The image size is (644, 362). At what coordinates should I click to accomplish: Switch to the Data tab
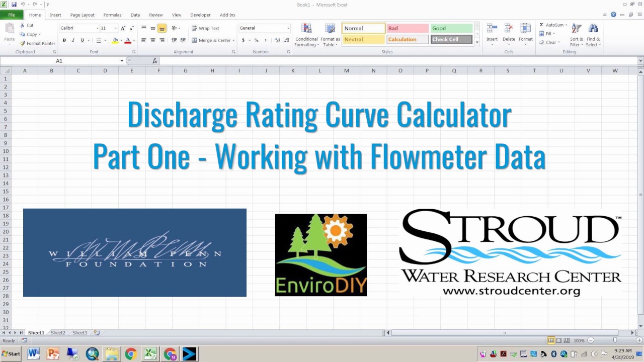[135, 15]
